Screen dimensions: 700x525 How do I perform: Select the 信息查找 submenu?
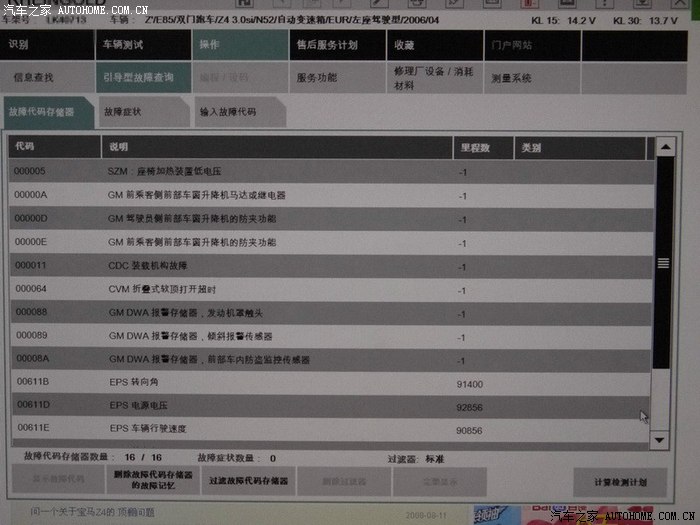pos(47,77)
